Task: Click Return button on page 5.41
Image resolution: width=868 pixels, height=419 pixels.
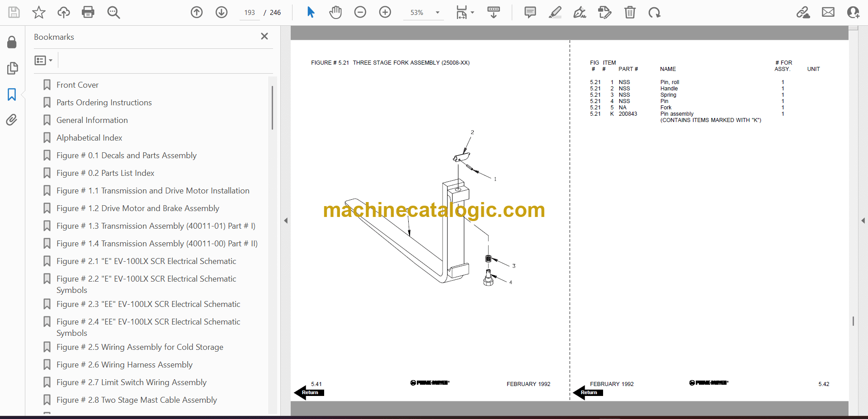Action: coord(309,392)
